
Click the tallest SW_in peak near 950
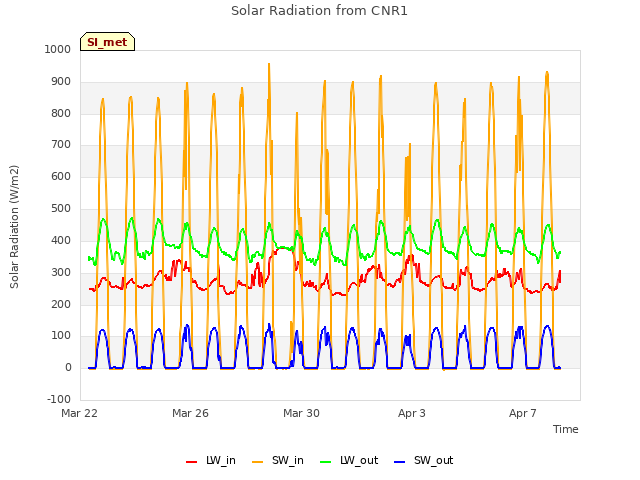(269, 64)
